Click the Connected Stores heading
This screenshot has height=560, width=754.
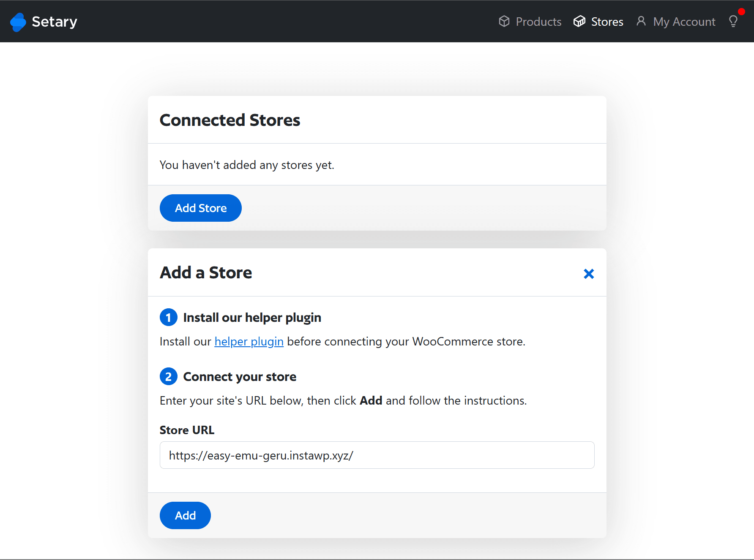[x=229, y=120]
